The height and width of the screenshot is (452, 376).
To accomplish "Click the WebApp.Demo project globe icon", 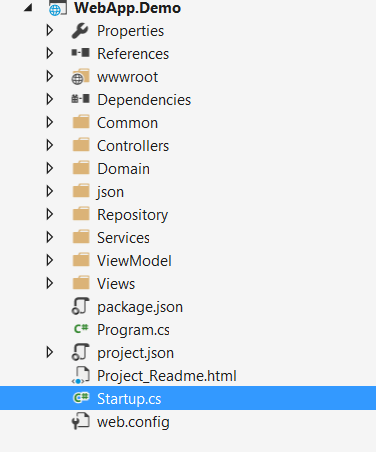I will click(57, 8).
